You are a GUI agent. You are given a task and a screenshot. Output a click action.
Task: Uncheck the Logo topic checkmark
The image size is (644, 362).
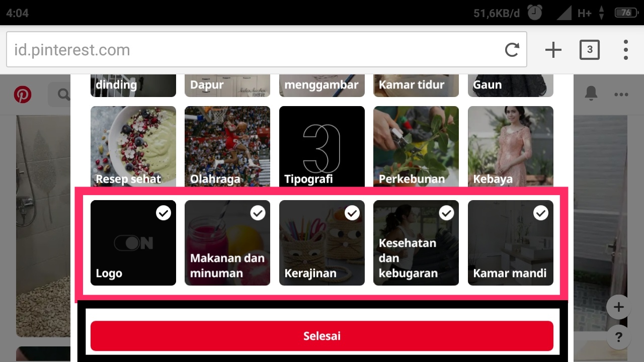(164, 213)
